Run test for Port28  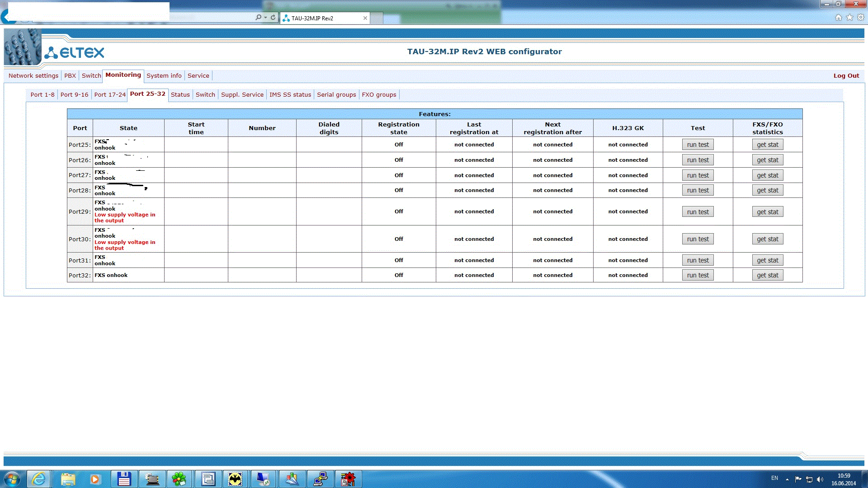click(698, 190)
